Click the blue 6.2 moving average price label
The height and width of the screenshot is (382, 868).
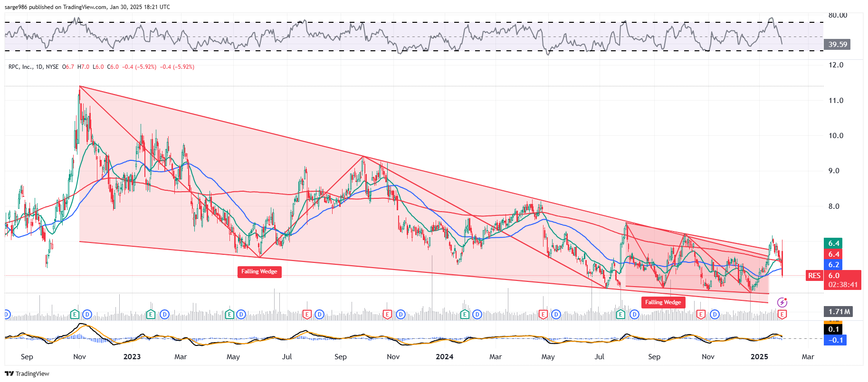834,265
